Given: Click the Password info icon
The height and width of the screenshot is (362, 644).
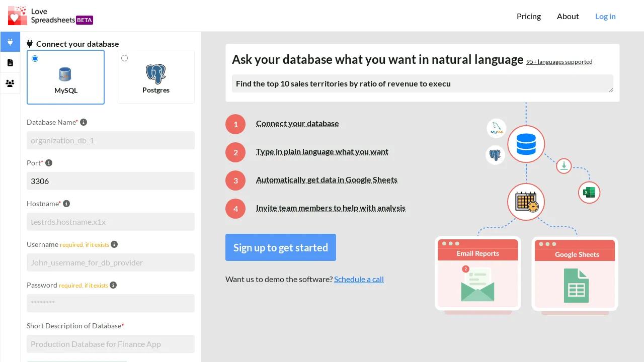Looking at the screenshot, I should (113, 285).
